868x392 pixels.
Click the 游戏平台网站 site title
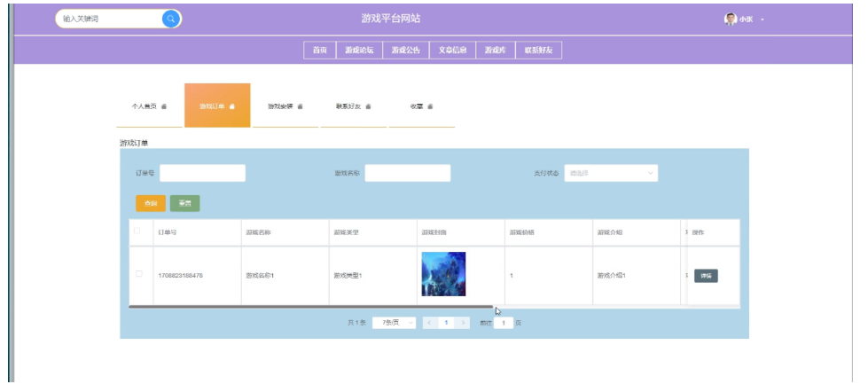tap(391, 19)
